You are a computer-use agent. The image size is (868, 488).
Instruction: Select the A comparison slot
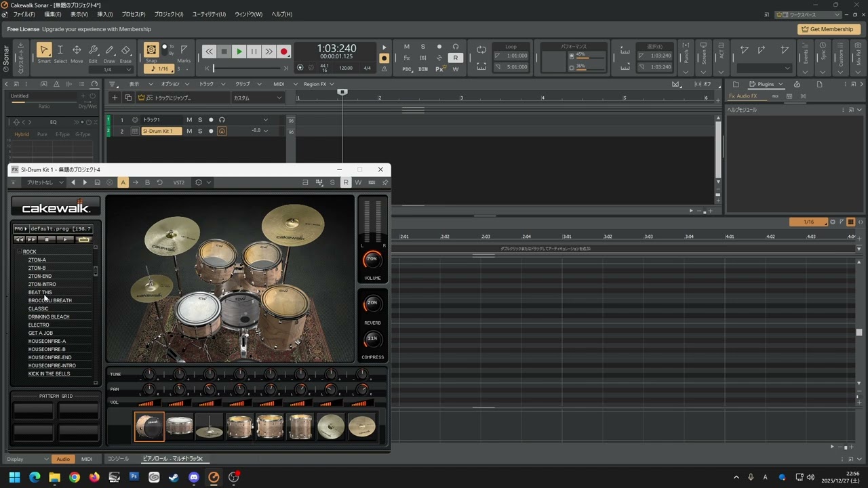point(123,182)
